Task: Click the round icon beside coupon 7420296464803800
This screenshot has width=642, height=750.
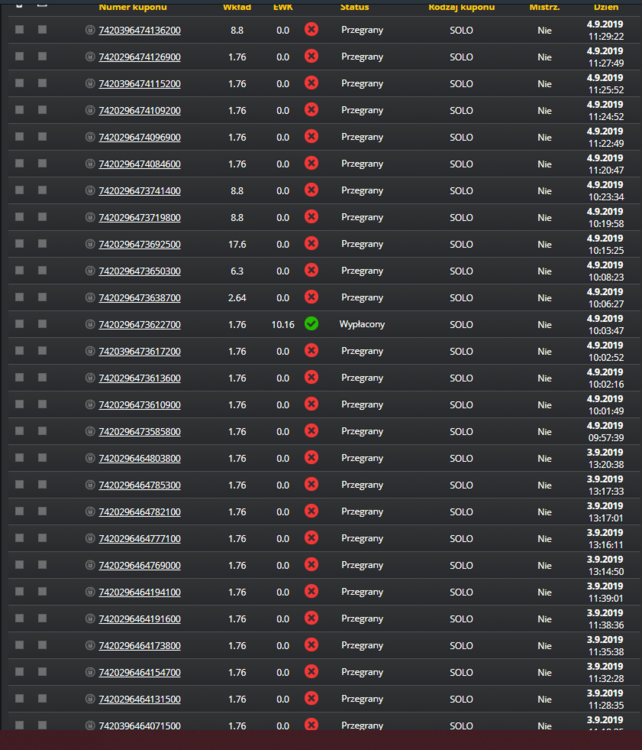Action: 89,458
